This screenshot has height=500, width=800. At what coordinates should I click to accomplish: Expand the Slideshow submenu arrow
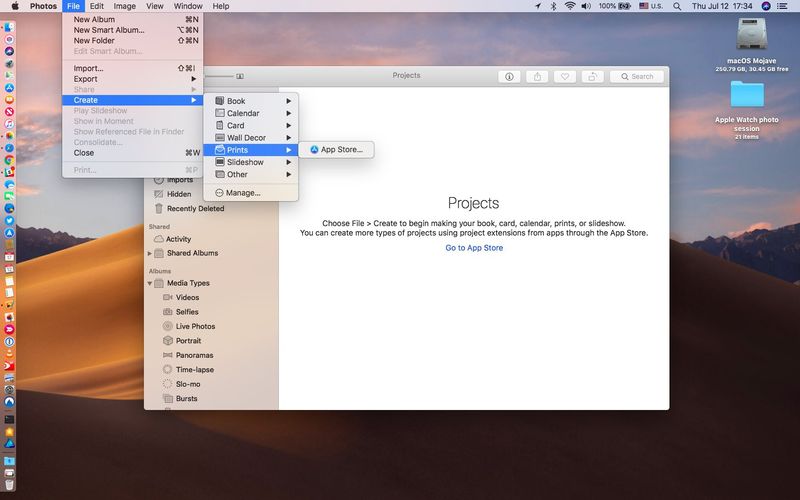pos(289,162)
